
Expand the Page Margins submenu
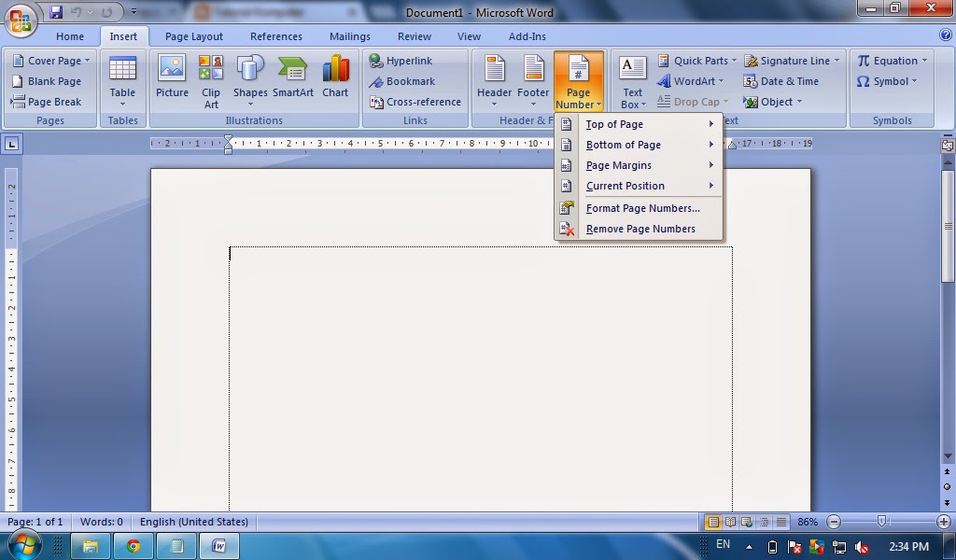[x=639, y=165]
